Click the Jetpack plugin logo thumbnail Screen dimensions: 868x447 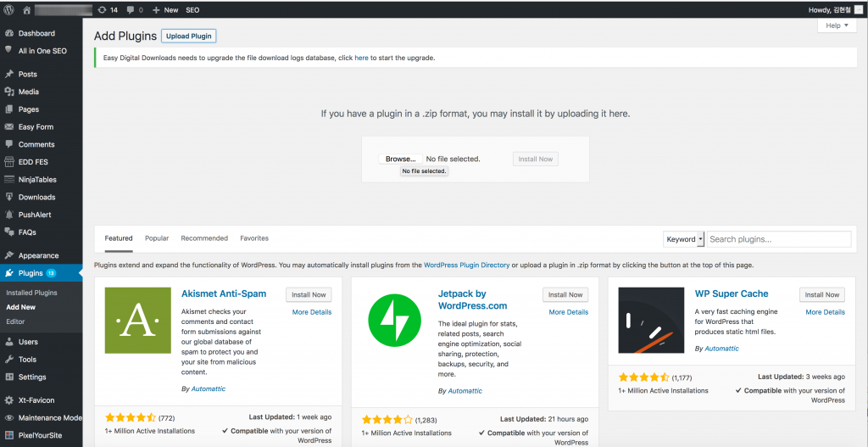(x=395, y=321)
